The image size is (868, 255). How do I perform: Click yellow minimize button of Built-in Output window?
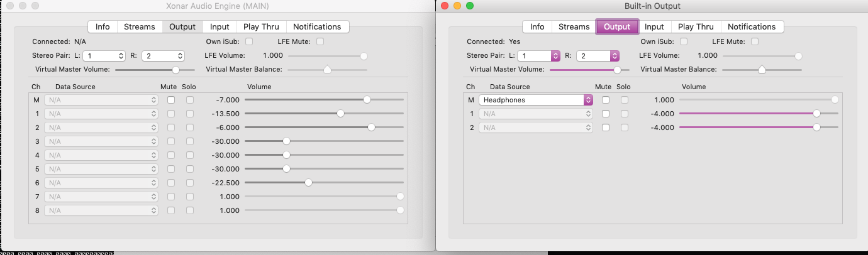pyautogui.click(x=457, y=6)
